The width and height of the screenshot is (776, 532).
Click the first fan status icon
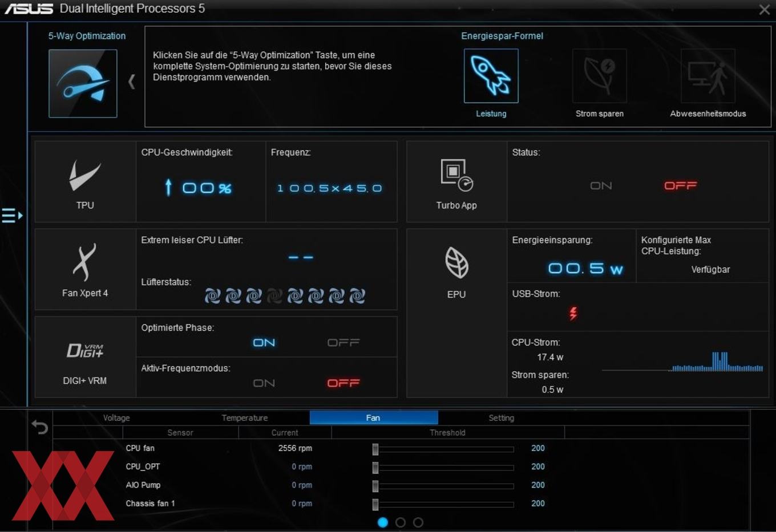212,296
